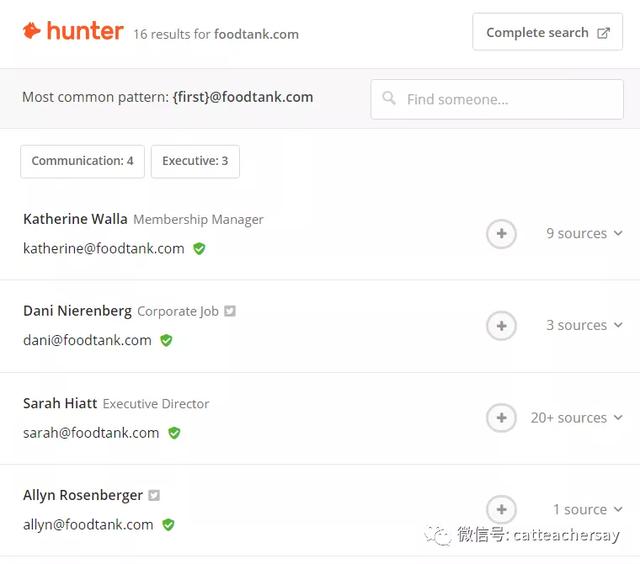Expand Dani Nierenberg's 3 sources
Viewport: 640px width, 564px height.
coord(584,326)
